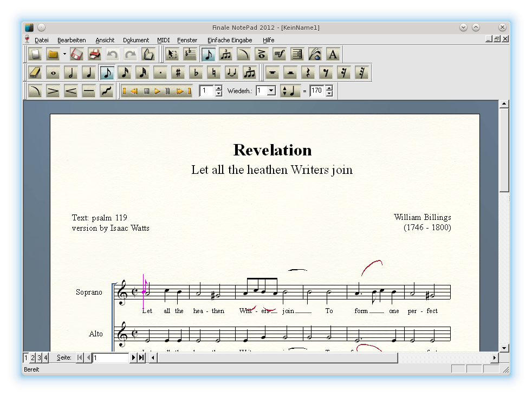This screenshot has height=397, width=532.
Task: Select the straight line shape
Action: coord(88,91)
